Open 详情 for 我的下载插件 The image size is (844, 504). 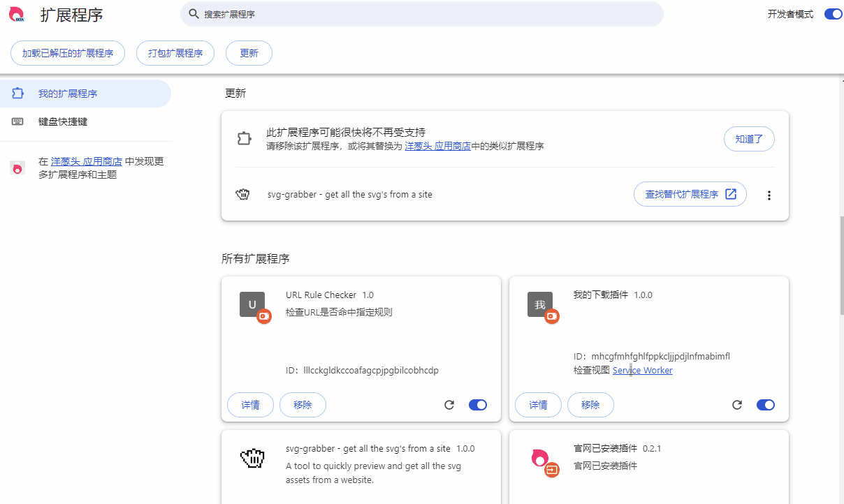click(x=538, y=404)
